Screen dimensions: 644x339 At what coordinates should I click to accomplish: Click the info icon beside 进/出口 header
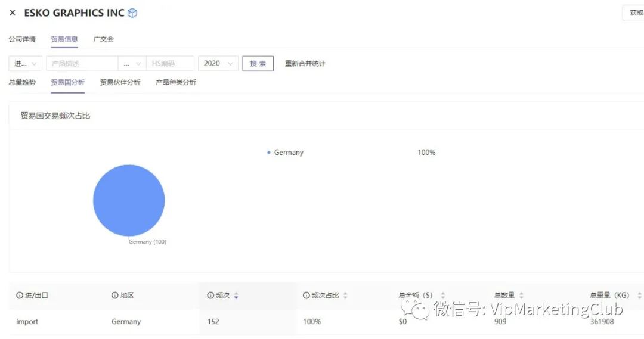(19, 295)
